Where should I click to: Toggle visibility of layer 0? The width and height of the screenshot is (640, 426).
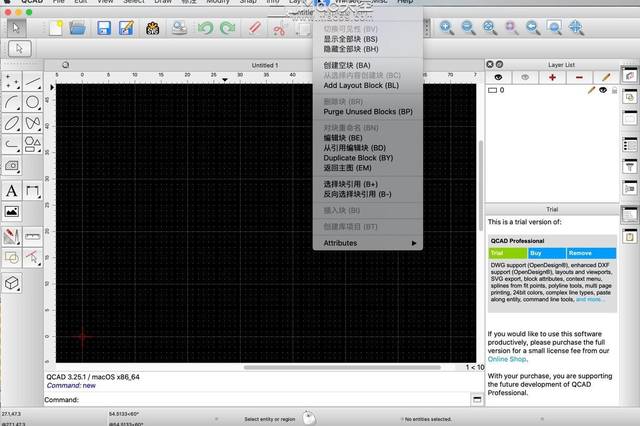(603, 90)
